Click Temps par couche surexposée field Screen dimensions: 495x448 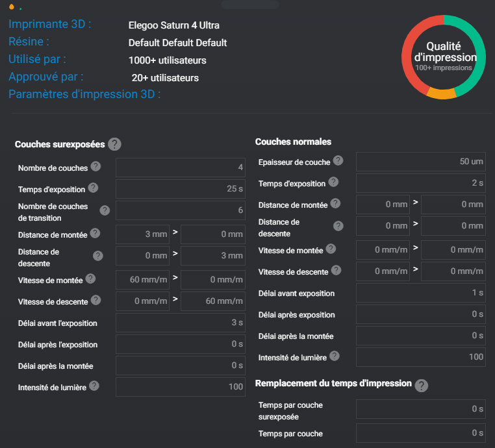[420, 409]
